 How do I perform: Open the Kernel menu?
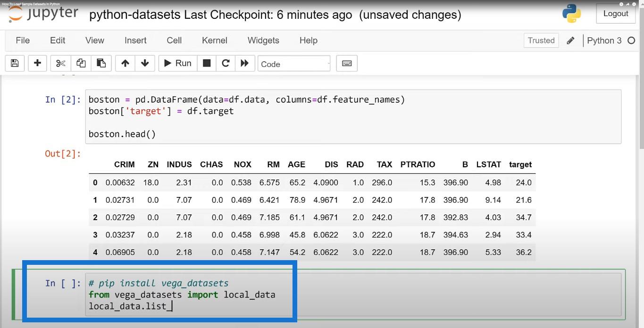coord(215,41)
